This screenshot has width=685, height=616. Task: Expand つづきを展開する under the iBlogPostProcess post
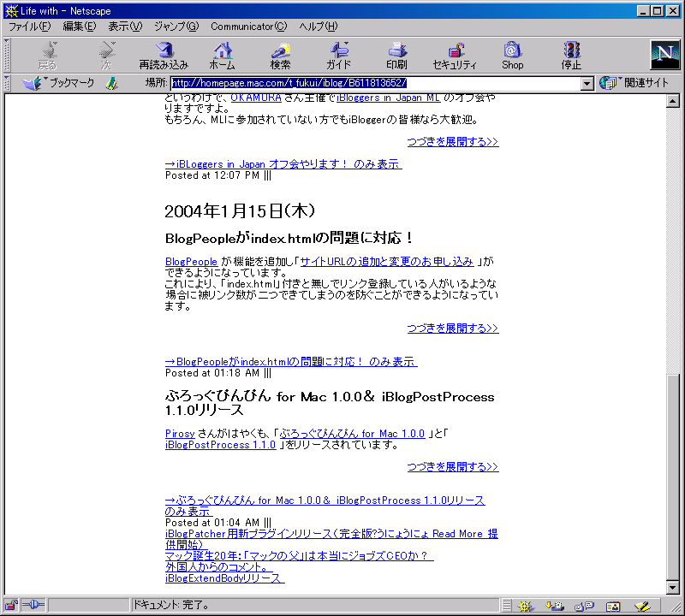453,466
